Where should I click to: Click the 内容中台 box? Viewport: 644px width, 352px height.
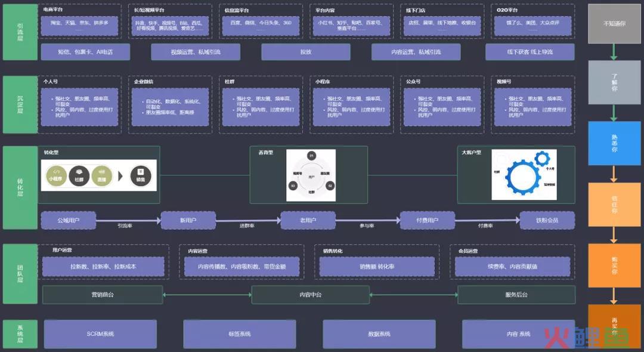click(x=311, y=295)
